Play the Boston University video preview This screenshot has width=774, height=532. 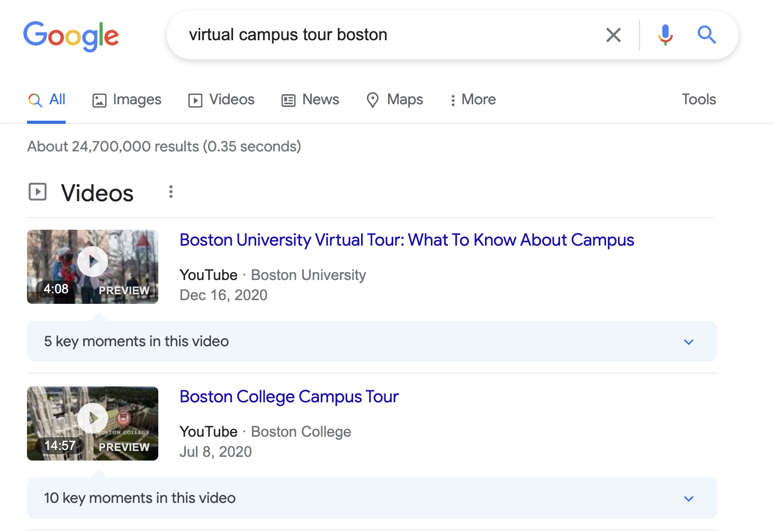[93, 261]
